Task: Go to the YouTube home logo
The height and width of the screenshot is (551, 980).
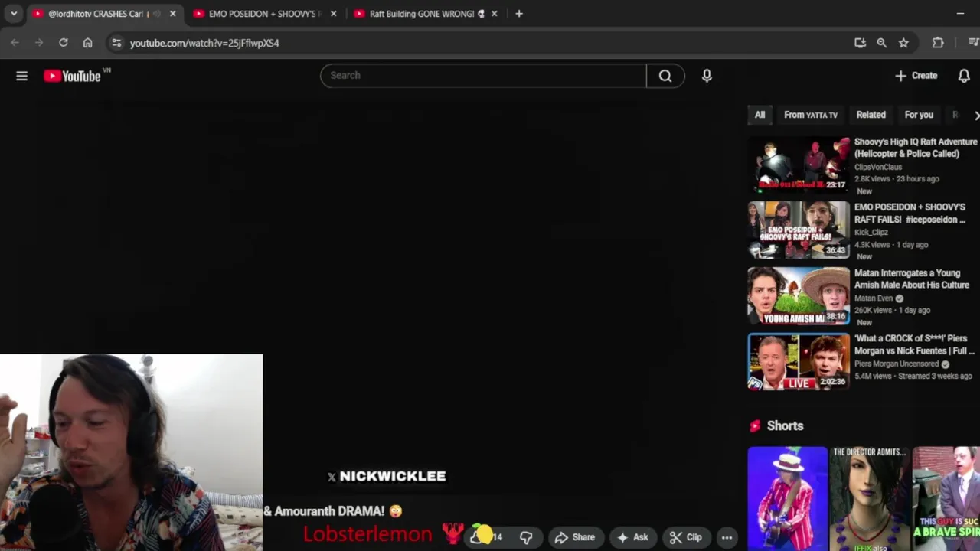Action: (73, 76)
